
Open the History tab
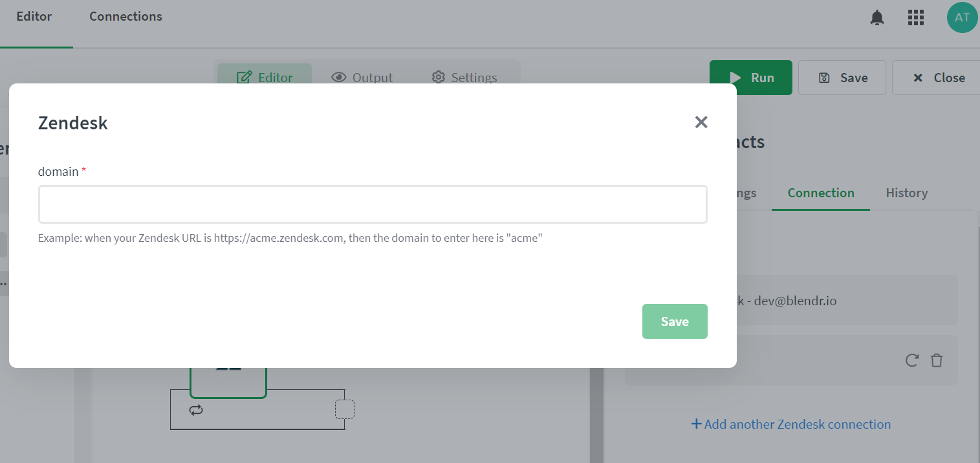907,193
